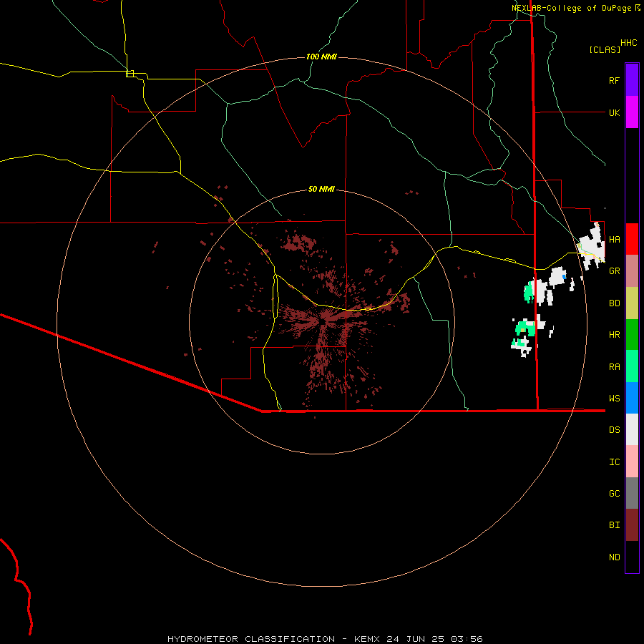Click the HR legend label
644x644 pixels.
point(615,335)
